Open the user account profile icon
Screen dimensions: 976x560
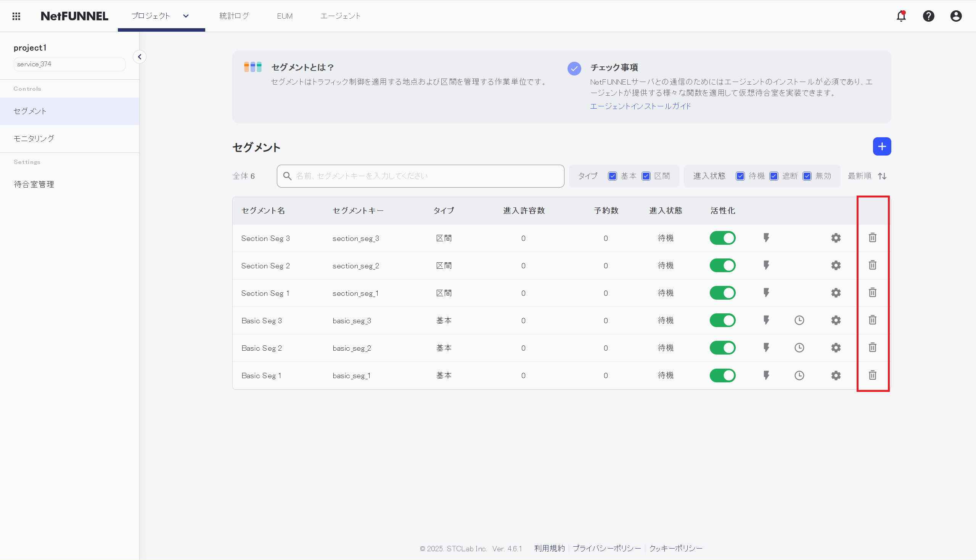click(x=956, y=16)
